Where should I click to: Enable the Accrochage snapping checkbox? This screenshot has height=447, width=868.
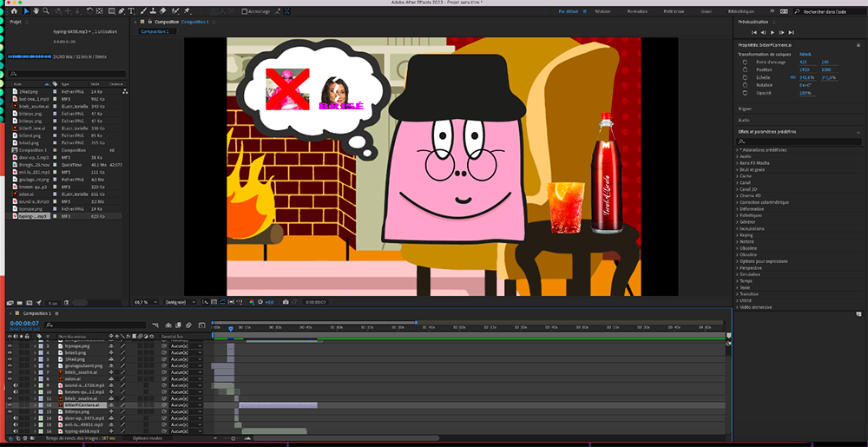[245, 11]
